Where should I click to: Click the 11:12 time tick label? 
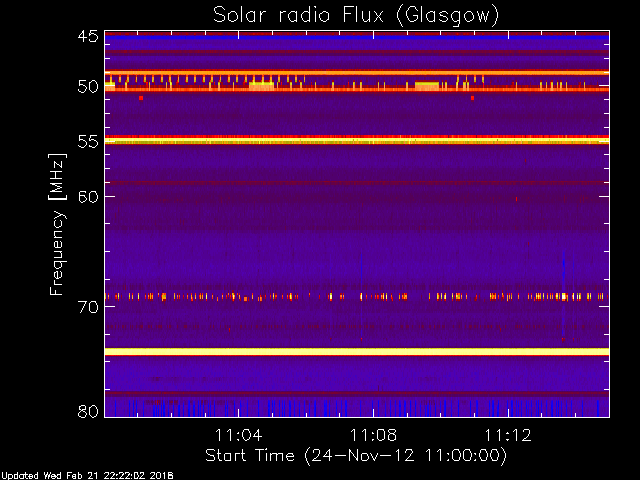click(x=508, y=435)
